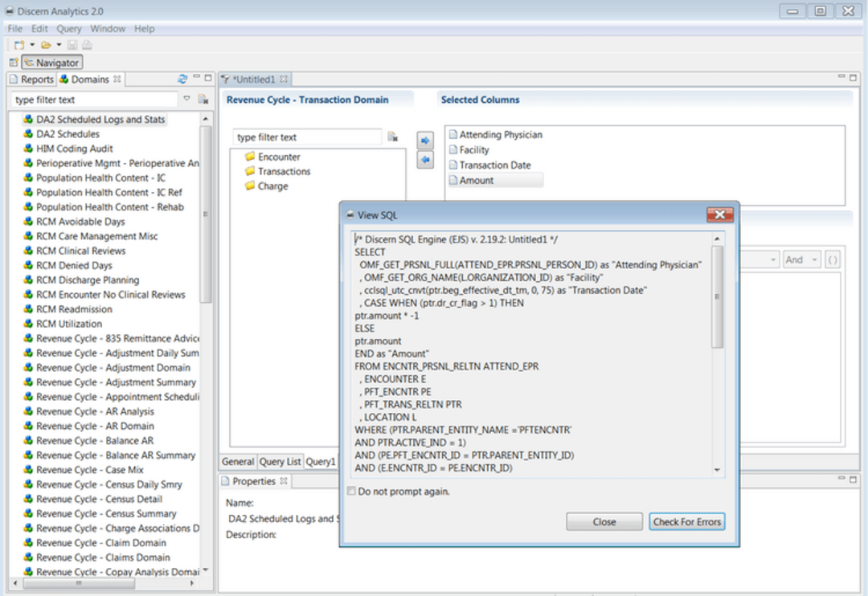Open the Domains filter options dropdown triangle

coord(186,99)
